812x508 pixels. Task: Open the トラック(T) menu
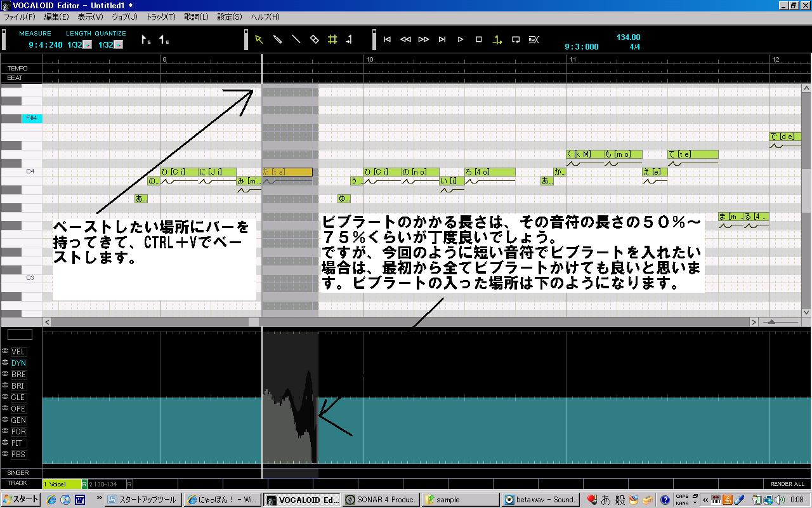coord(161,17)
